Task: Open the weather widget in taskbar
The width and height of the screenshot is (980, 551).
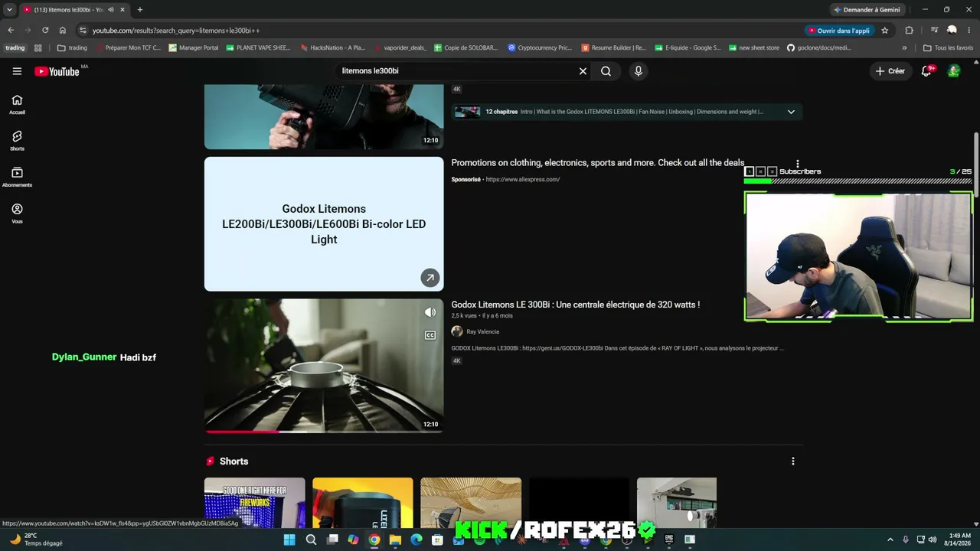Action: click(37, 540)
